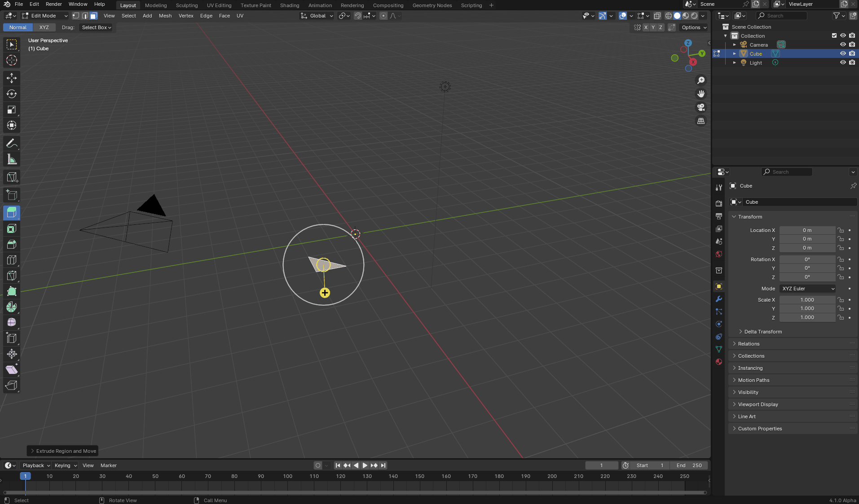
Task: Click the viewport pan hand icon
Action: click(x=701, y=94)
